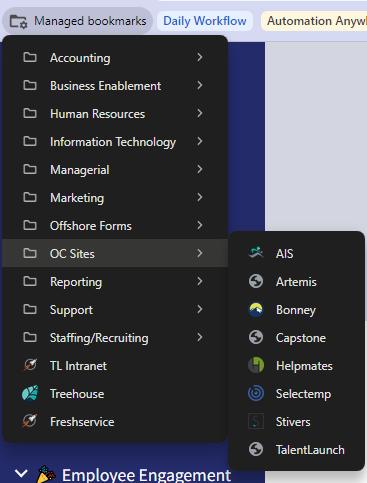Expand the Staffing/Recruiting submenu arrow
The width and height of the screenshot is (367, 483).
pos(200,337)
